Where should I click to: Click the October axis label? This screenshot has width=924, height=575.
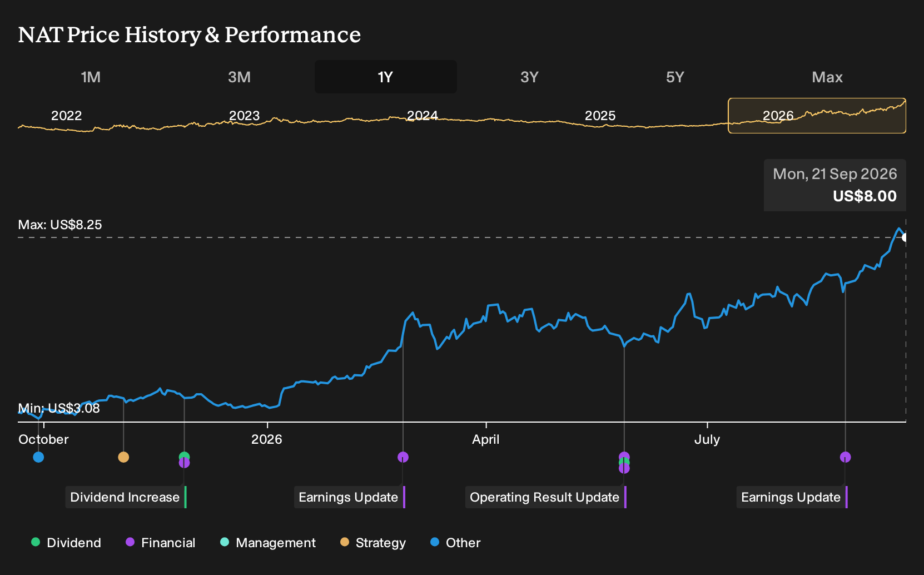[43, 439]
